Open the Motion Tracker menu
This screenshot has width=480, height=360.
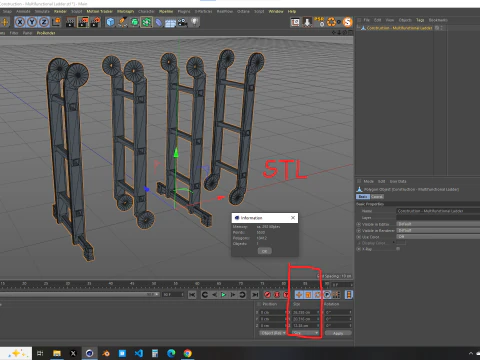point(99,11)
